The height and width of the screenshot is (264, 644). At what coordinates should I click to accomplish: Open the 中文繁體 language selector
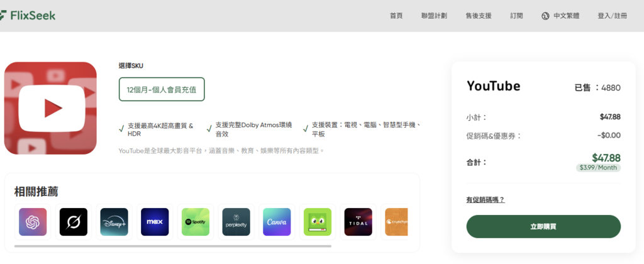[567, 16]
